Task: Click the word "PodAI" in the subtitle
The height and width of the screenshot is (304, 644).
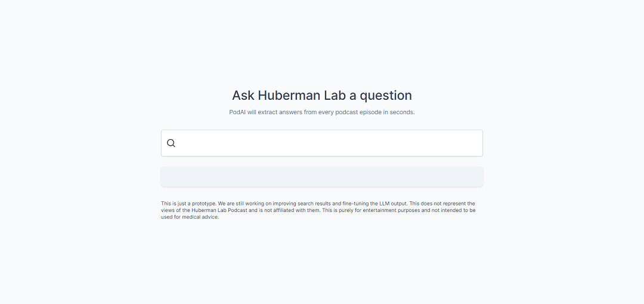Action: [x=237, y=112]
